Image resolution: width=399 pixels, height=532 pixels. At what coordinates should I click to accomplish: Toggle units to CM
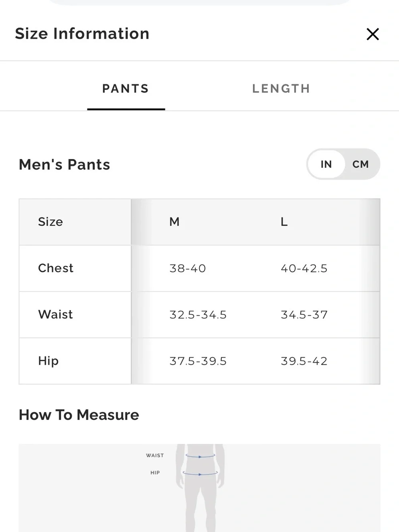tap(360, 164)
